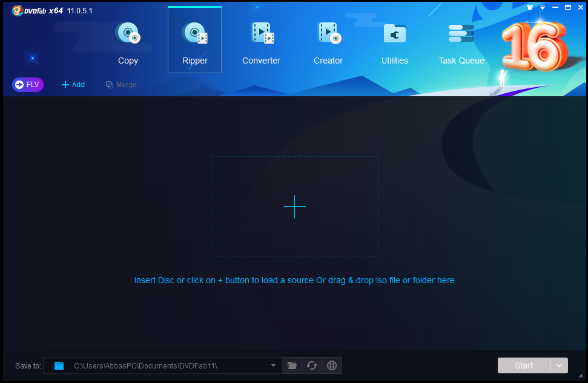Click the plus in the drop zone
588x383 pixels.
294,206
